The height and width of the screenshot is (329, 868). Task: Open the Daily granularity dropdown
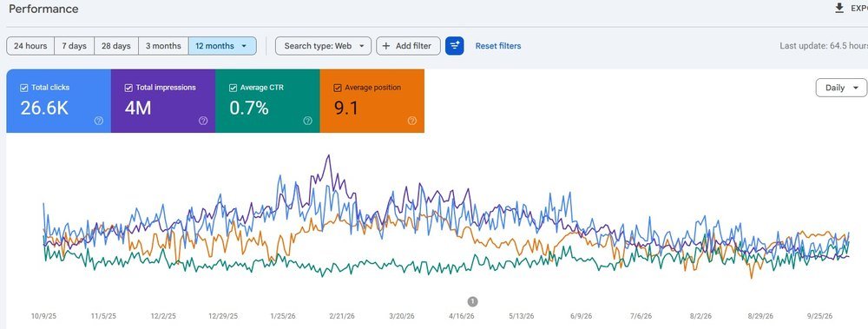841,88
